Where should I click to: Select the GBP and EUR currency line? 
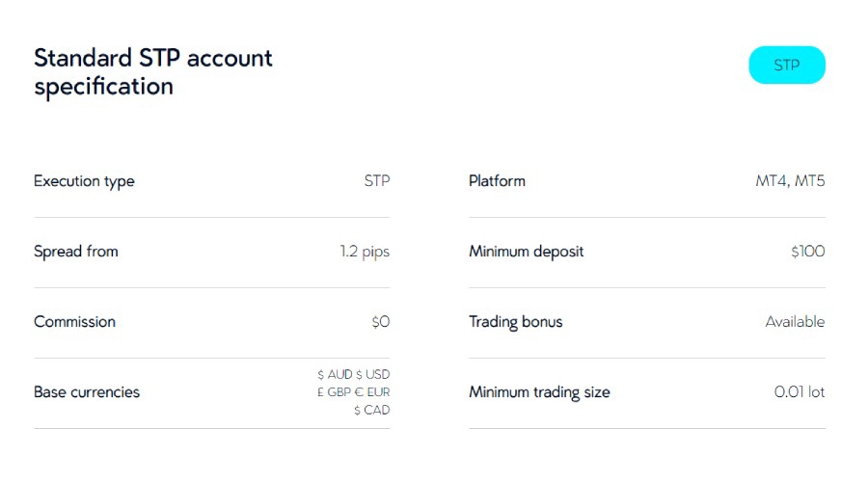(x=353, y=391)
